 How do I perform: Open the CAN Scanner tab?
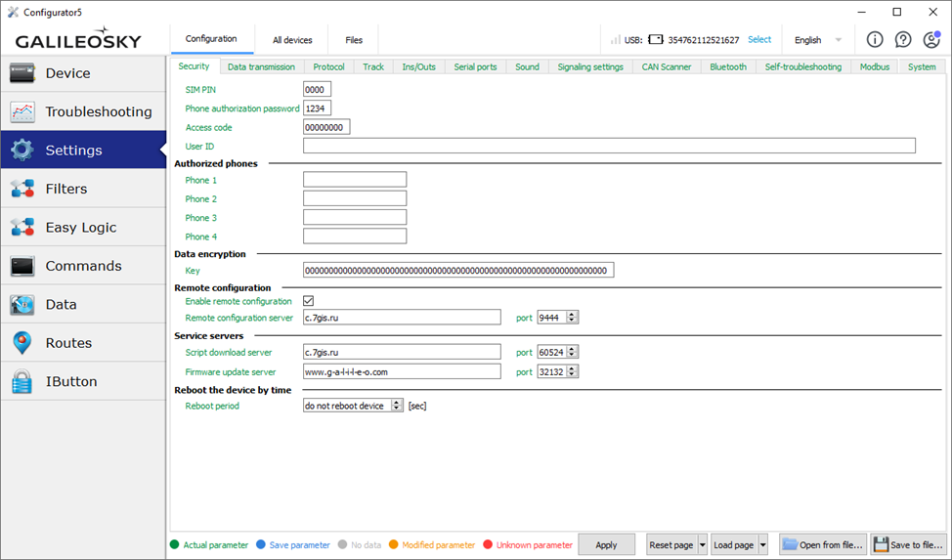pyautogui.click(x=666, y=66)
